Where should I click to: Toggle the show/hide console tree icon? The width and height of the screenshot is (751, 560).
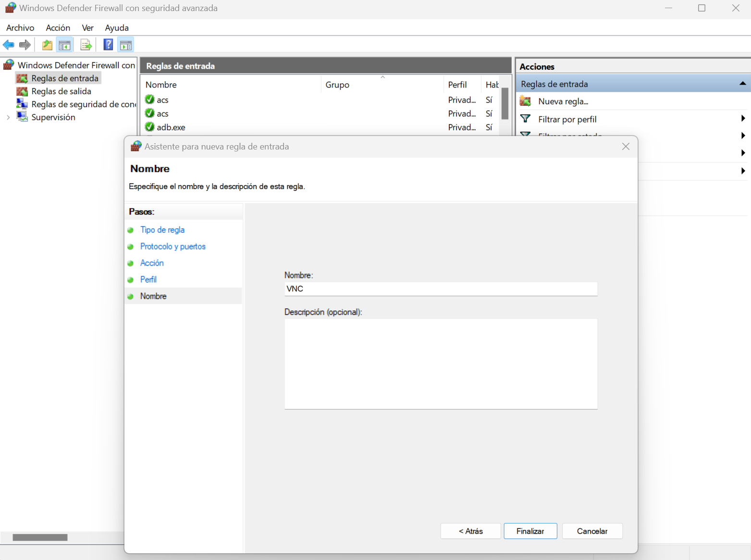[x=64, y=45]
